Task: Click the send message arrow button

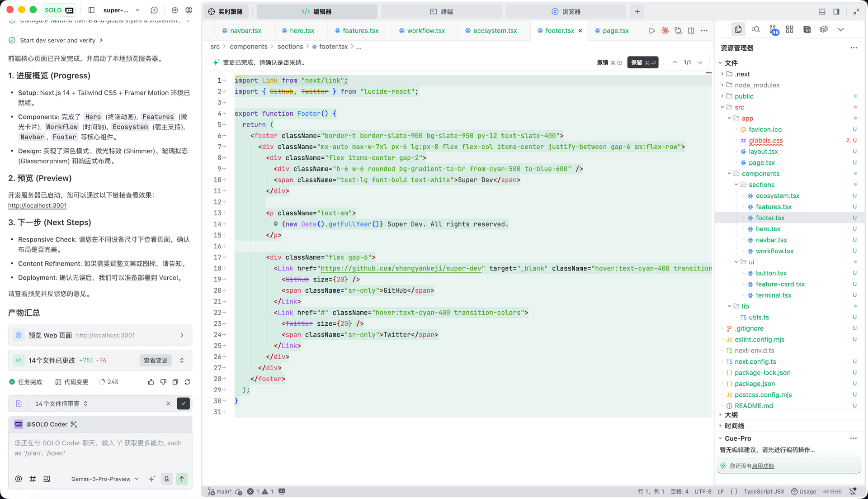Action: click(182, 479)
